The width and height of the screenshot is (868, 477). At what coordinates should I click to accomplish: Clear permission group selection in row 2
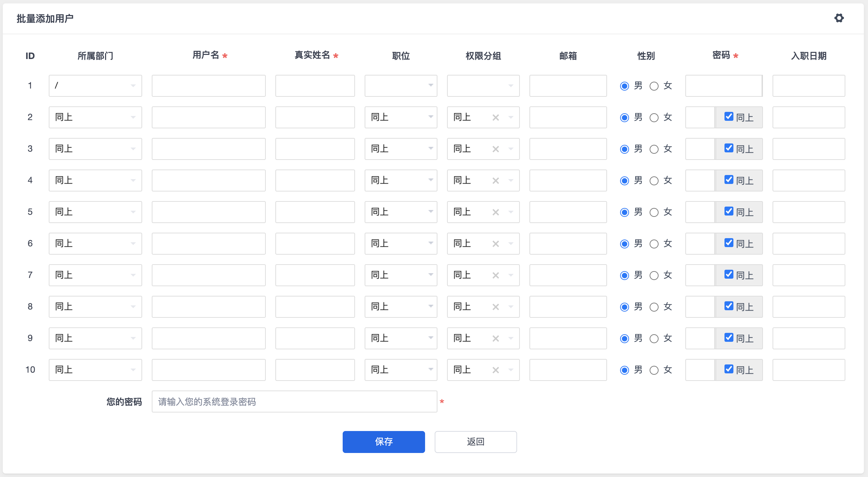(x=495, y=118)
